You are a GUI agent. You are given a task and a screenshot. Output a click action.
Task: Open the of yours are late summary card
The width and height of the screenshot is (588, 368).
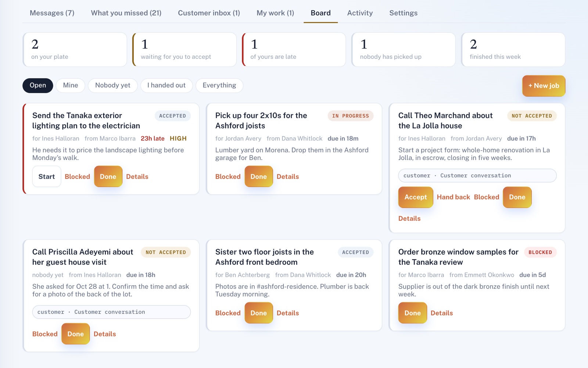(294, 50)
